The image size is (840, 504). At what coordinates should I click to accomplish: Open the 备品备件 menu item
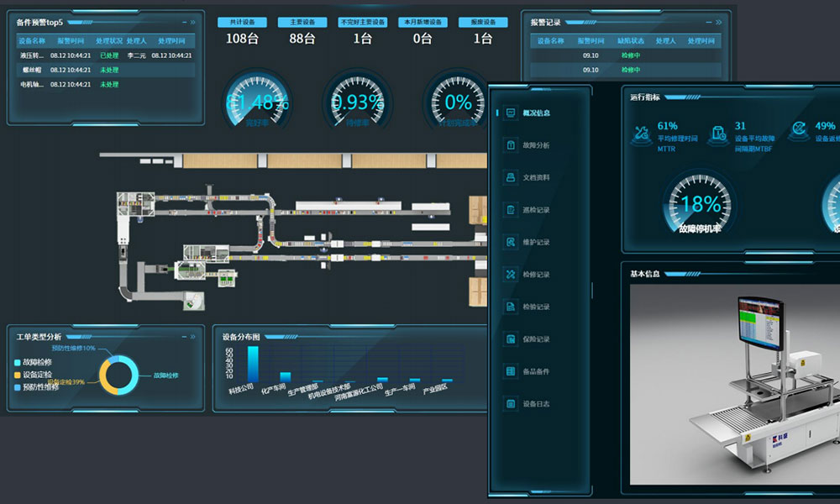(536, 371)
